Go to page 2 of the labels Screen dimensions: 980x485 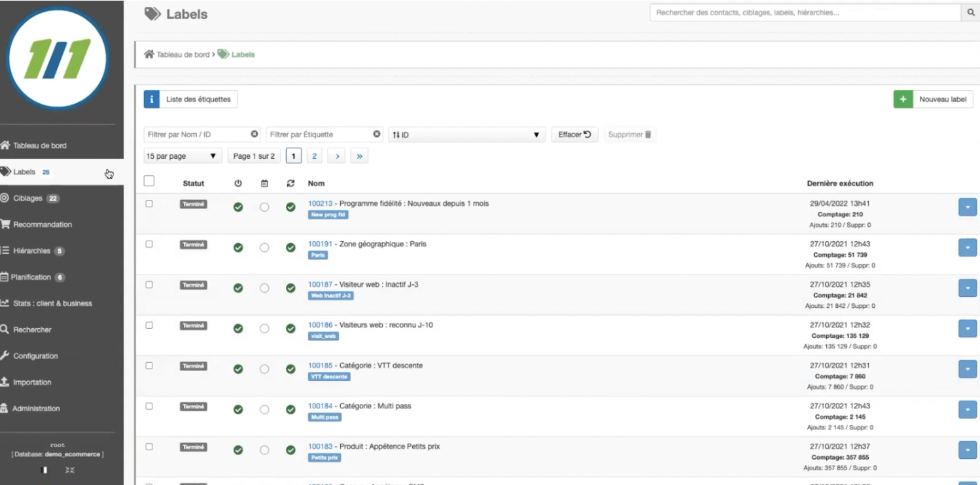click(315, 156)
